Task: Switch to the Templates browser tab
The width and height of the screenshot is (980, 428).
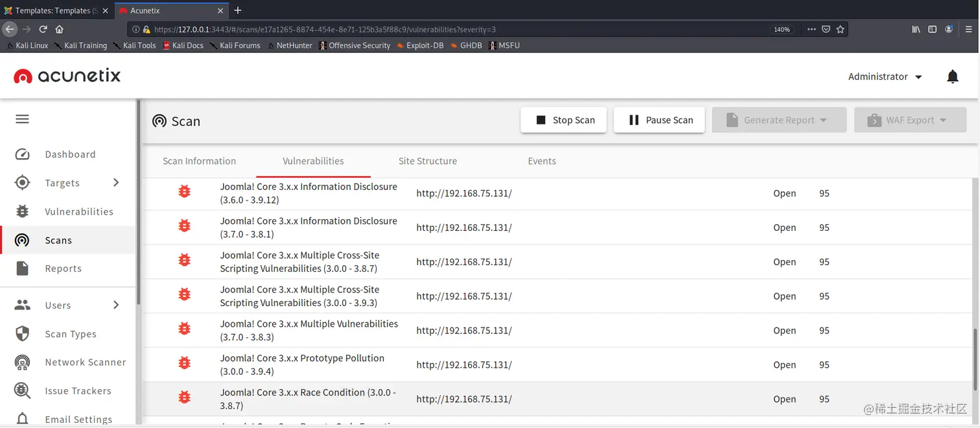Action: (56, 10)
